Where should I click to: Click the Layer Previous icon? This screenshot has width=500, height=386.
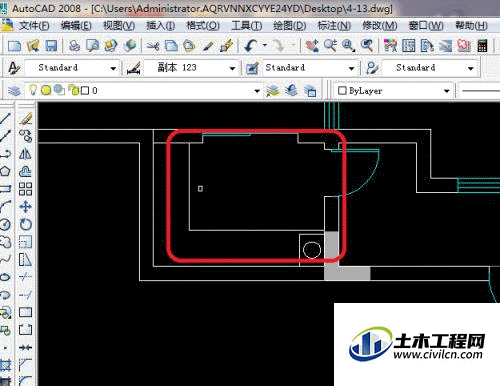[292, 90]
